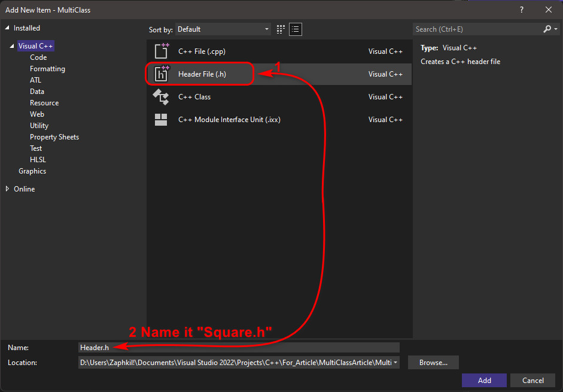Select the Resource category

44,103
